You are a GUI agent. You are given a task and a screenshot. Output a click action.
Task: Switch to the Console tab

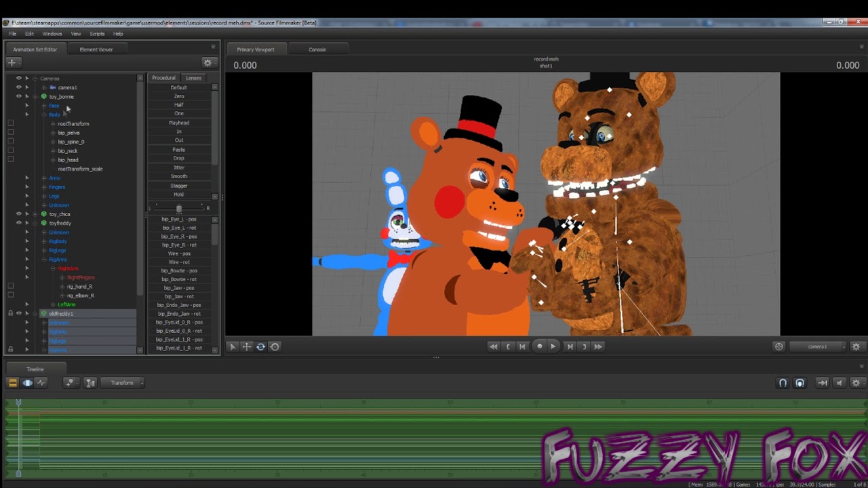317,49
